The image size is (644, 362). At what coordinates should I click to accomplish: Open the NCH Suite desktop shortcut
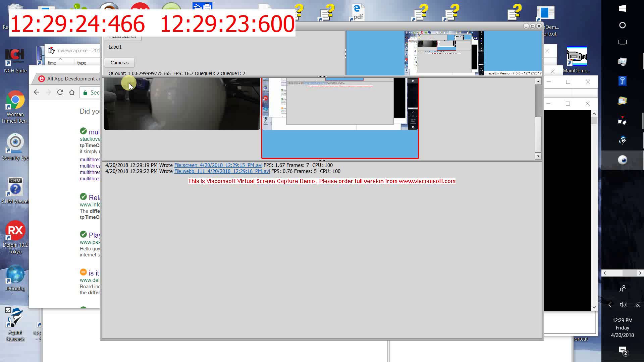pyautogui.click(x=15, y=61)
